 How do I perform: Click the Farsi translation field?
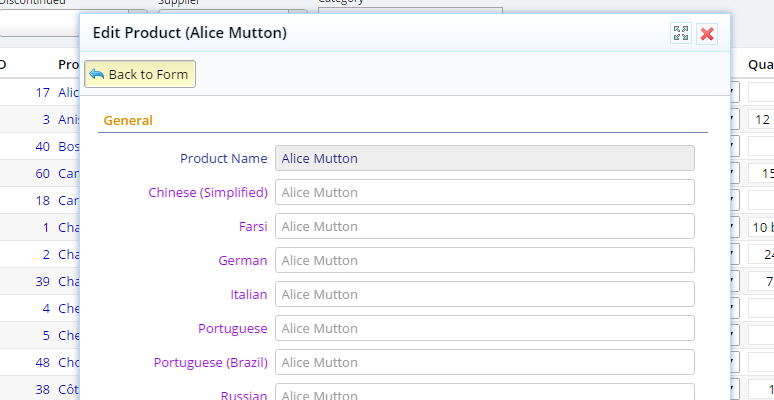coord(485,226)
